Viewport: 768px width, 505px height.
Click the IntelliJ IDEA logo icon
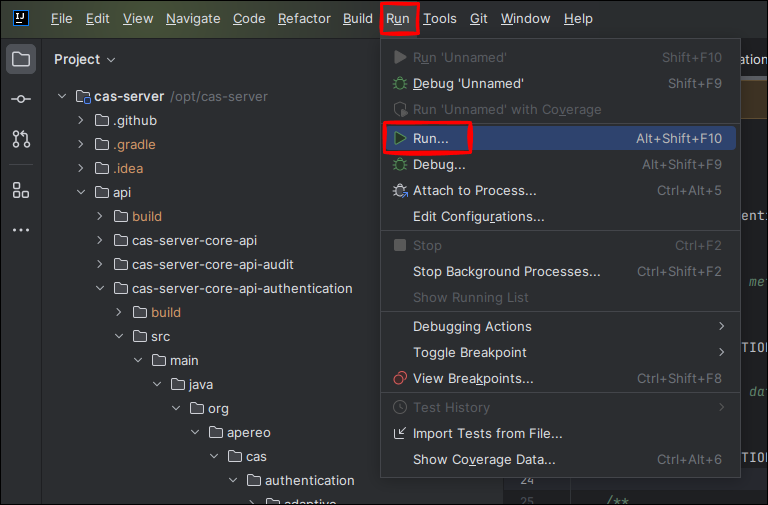(20, 18)
